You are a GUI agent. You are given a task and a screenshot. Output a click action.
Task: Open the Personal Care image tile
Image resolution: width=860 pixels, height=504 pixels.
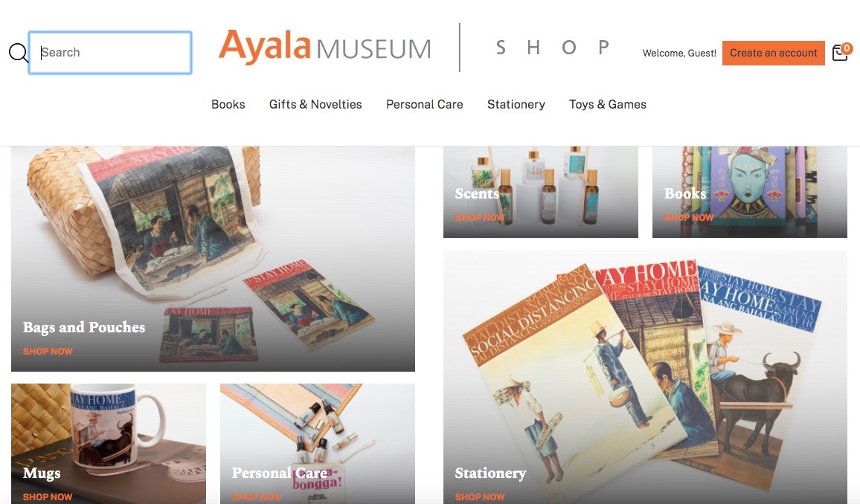coord(318,444)
